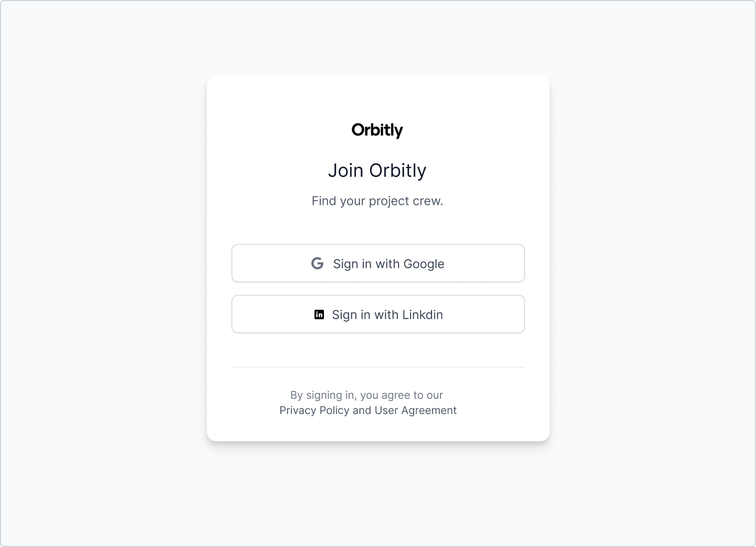Click the 'By signing in, you agree to our' text
756x547 pixels.
point(367,395)
